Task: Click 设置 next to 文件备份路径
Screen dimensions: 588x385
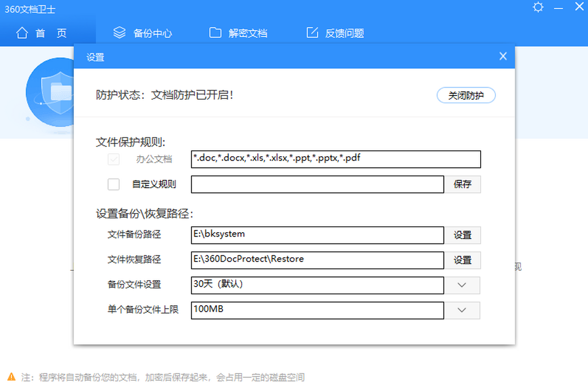Action: click(x=463, y=235)
